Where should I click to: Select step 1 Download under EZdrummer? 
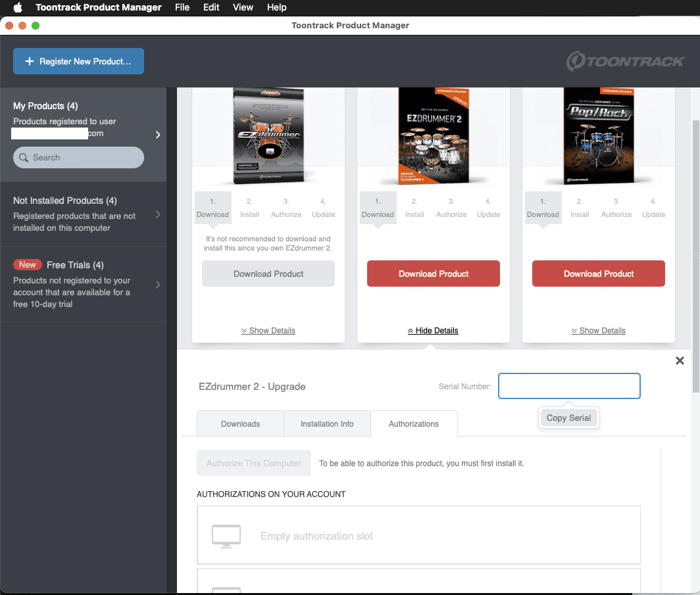pos(213,208)
